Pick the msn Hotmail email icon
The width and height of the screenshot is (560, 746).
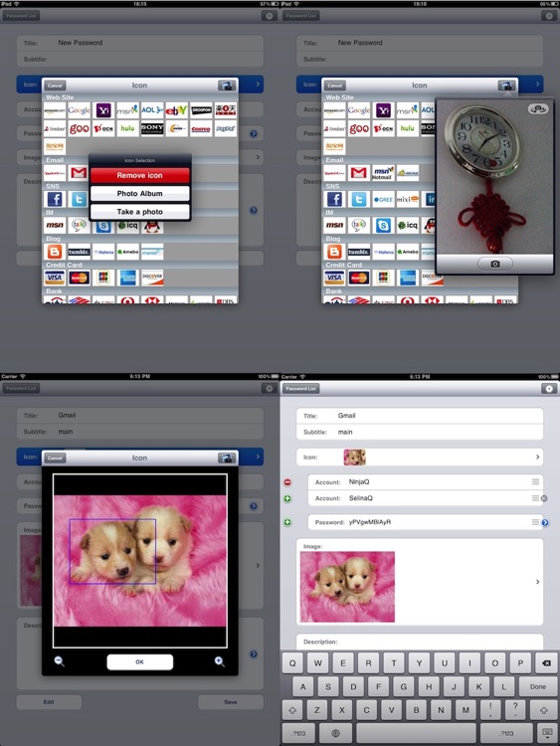pyautogui.click(x=383, y=173)
